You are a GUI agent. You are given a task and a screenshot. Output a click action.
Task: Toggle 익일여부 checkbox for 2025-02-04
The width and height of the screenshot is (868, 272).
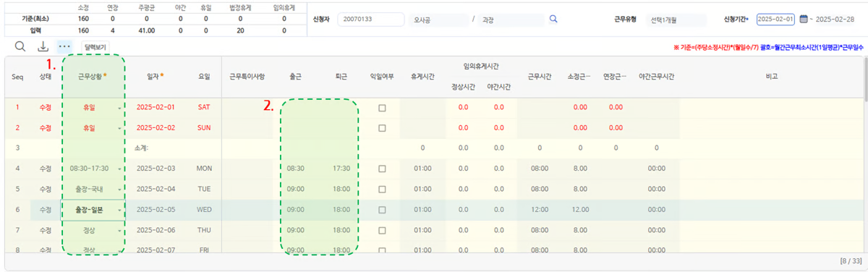tap(382, 189)
